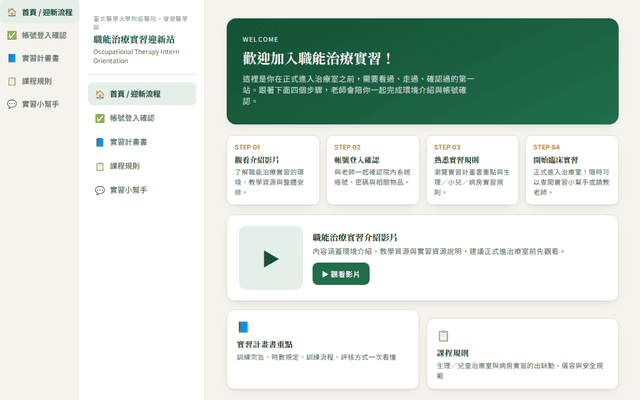640x400 pixels.
Task: Click the blue book icon in the 實習計畫書重點 card
Action: click(243, 327)
